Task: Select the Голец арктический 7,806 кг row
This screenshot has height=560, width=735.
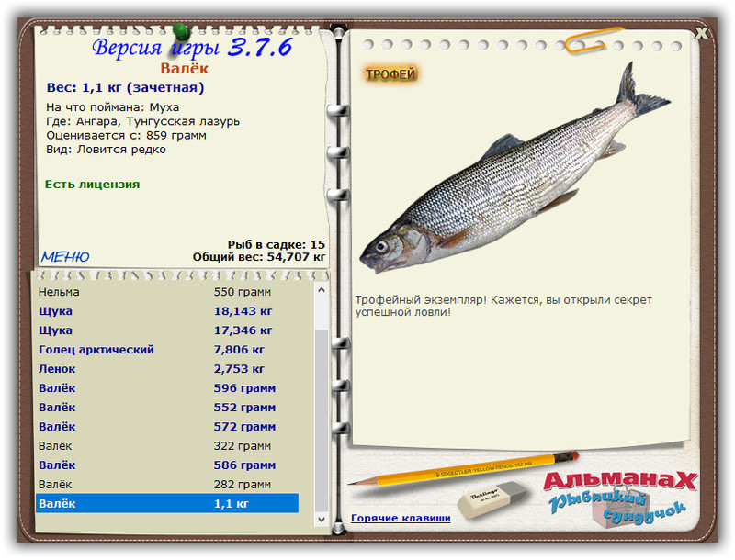Action: pyautogui.click(x=167, y=349)
